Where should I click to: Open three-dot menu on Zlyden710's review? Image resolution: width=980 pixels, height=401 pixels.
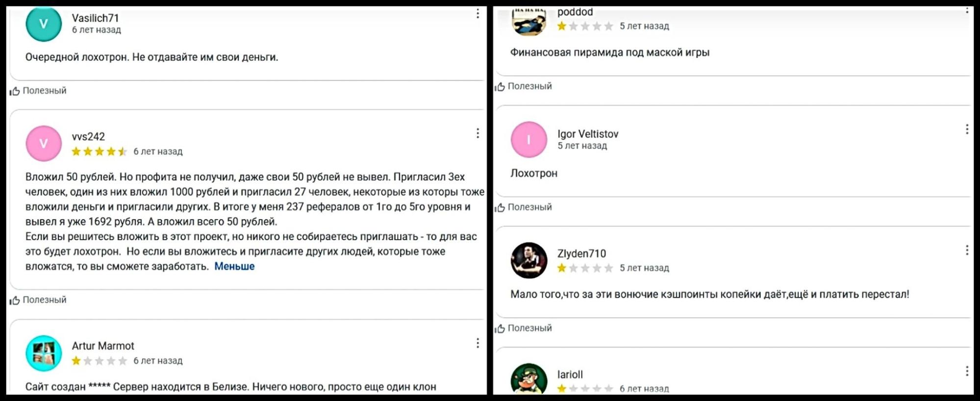tap(967, 250)
